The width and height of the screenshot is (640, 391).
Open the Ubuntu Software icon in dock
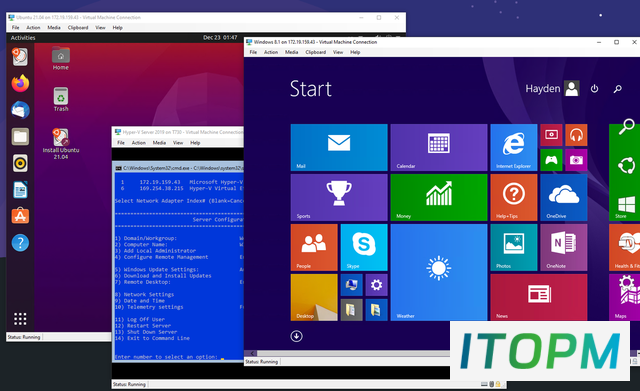(x=20, y=216)
